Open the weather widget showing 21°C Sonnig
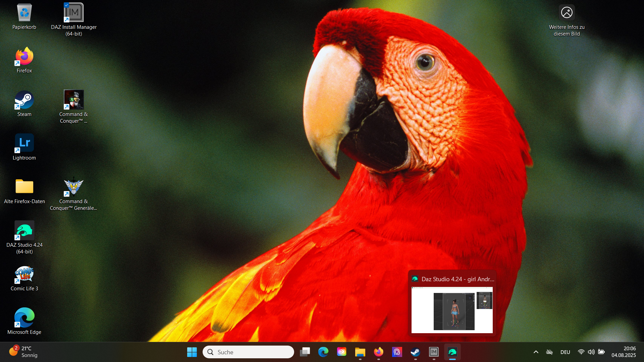 pyautogui.click(x=23, y=352)
